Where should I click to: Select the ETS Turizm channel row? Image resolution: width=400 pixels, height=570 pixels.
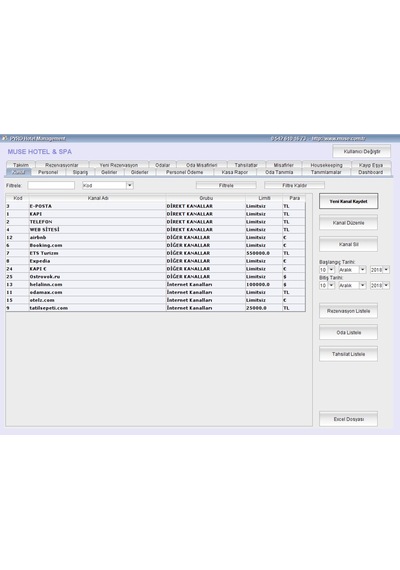[x=156, y=253]
